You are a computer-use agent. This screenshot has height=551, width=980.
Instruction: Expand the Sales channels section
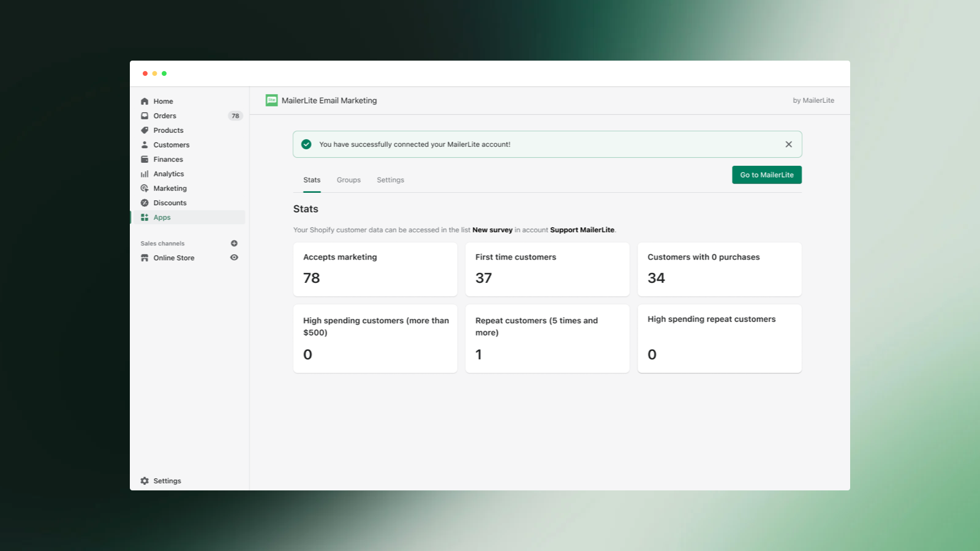162,243
